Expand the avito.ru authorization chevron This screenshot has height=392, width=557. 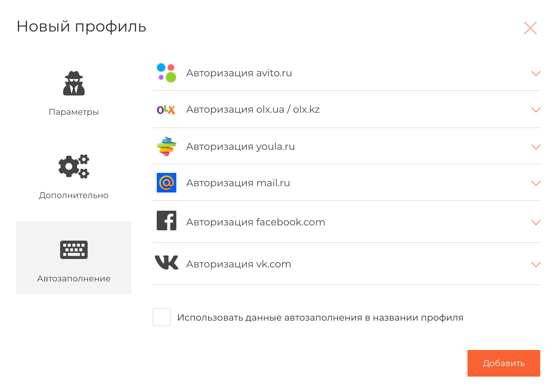[536, 73]
